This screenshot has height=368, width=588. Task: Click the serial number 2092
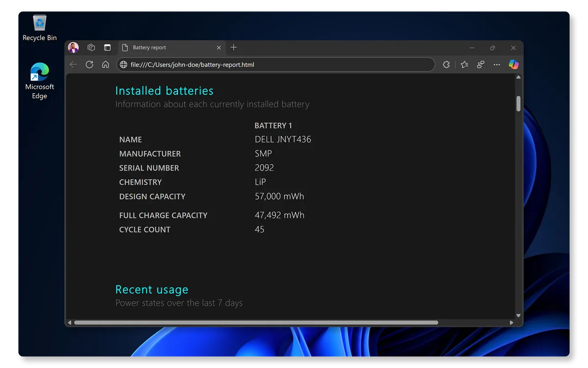(264, 168)
